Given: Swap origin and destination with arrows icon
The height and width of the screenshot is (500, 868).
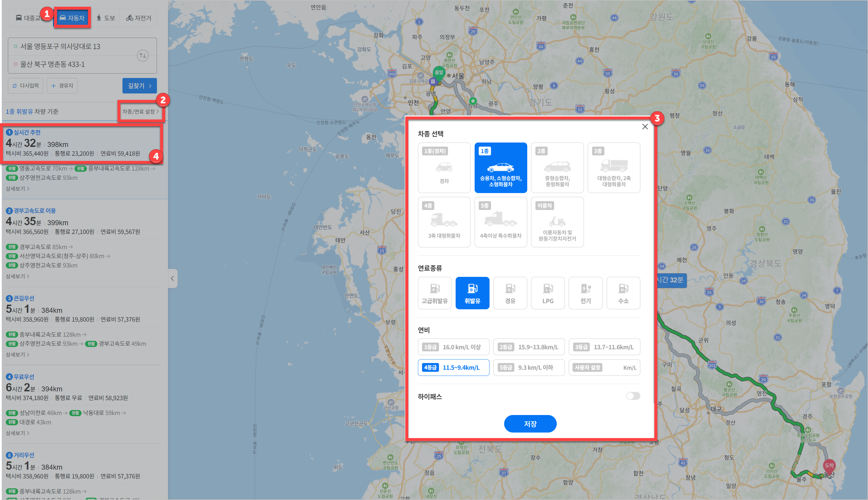Looking at the screenshot, I should tap(143, 55).
